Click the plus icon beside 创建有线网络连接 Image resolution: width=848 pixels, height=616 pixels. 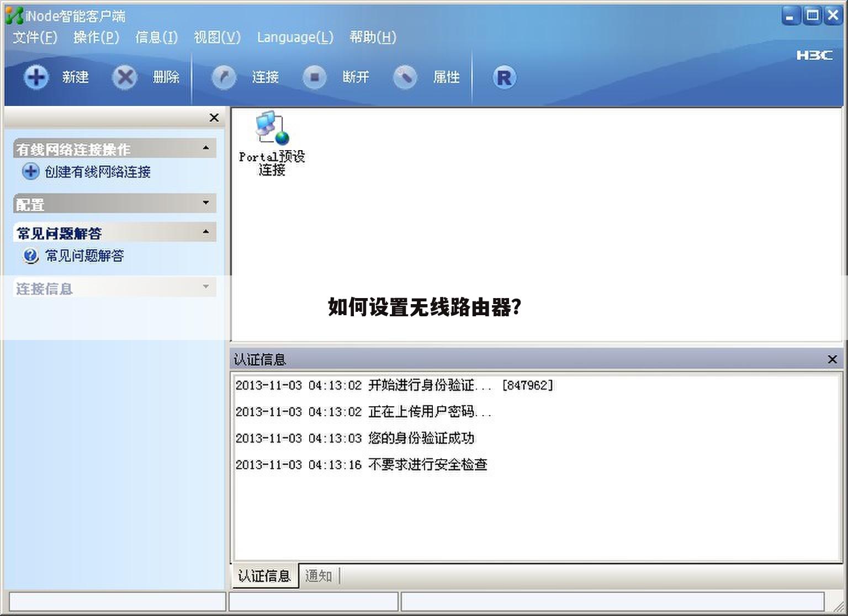coord(30,172)
